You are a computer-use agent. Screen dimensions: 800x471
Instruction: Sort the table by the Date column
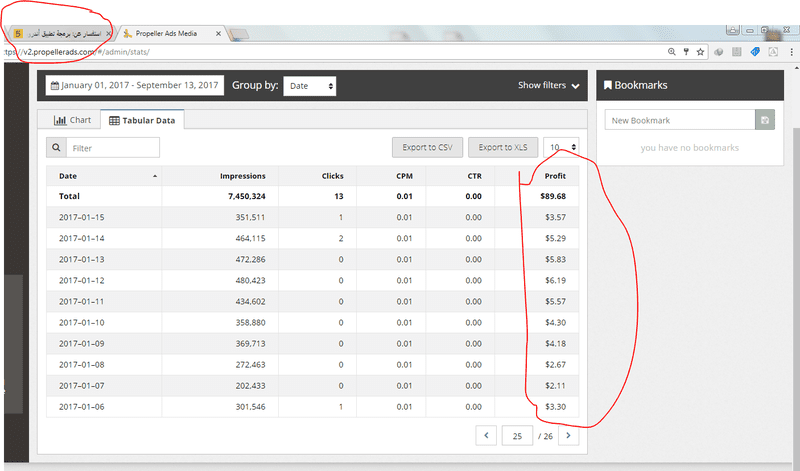(x=103, y=176)
